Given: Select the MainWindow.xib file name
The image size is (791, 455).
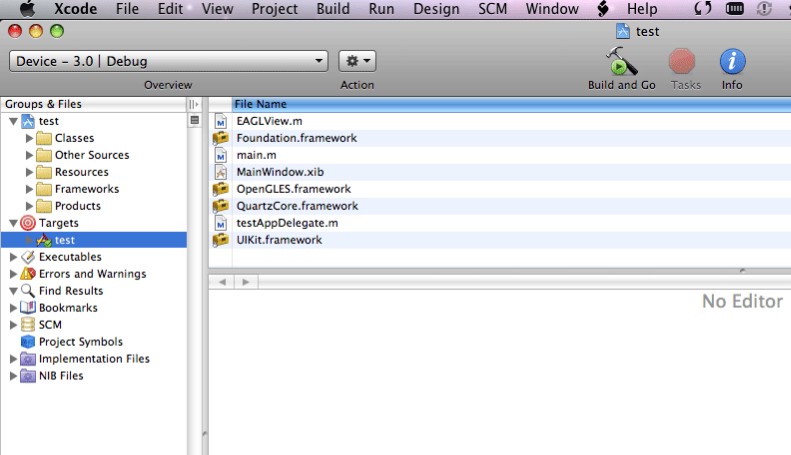Looking at the screenshot, I should point(280,172).
